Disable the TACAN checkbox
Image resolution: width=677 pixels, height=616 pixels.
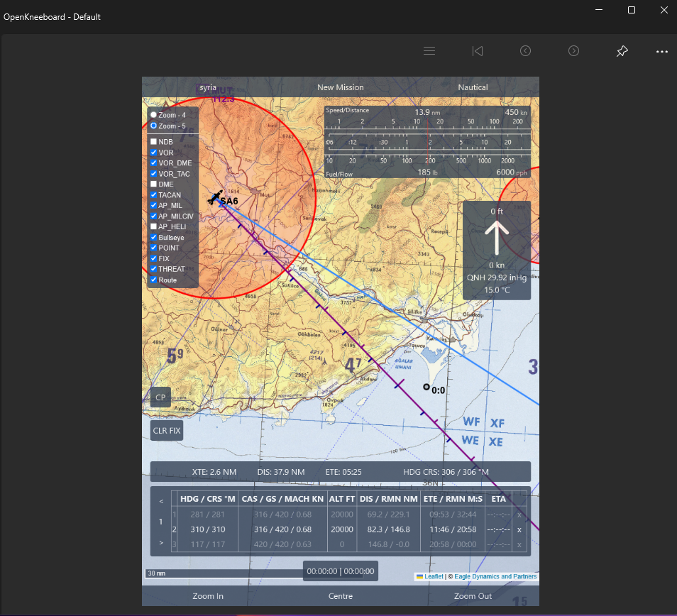coord(153,194)
